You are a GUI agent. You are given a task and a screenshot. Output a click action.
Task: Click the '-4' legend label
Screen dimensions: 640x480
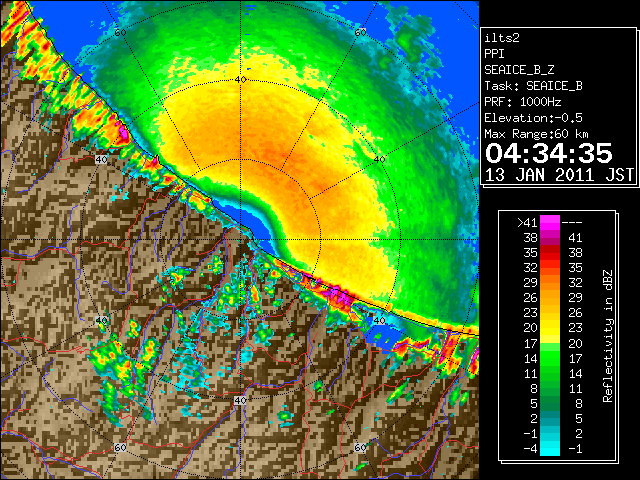[530, 448]
